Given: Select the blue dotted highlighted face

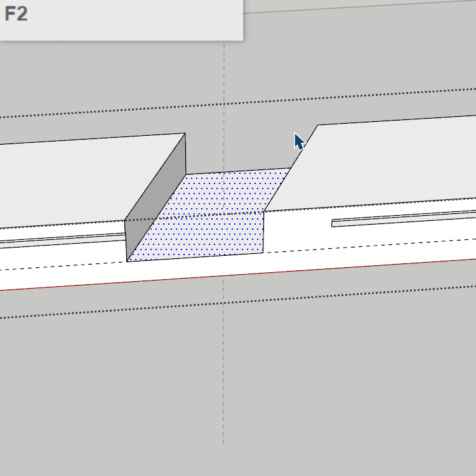Looking at the screenshot, I should pos(209,215).
